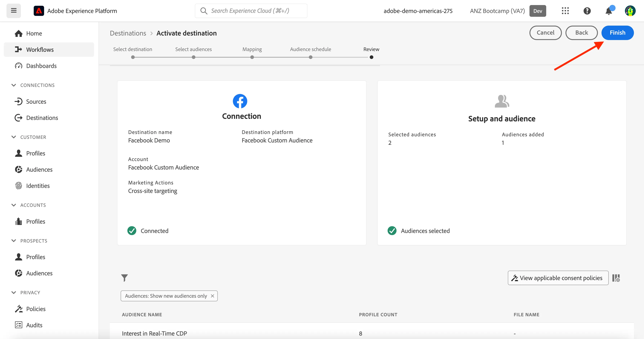The height and width of the screenshot is (339, 644).
Task: Open the audience filter funnel icon
Action: 124,278
